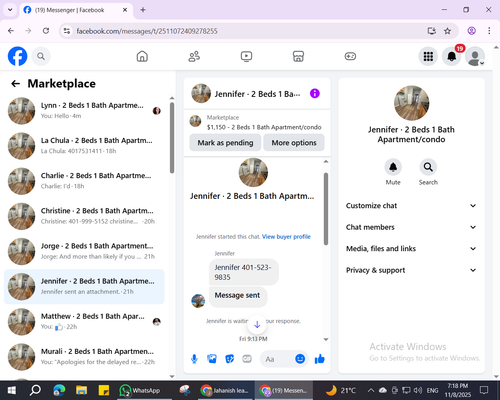
Task: Open Matthew's apartment conversation
Action: click(x=84, y=322)
